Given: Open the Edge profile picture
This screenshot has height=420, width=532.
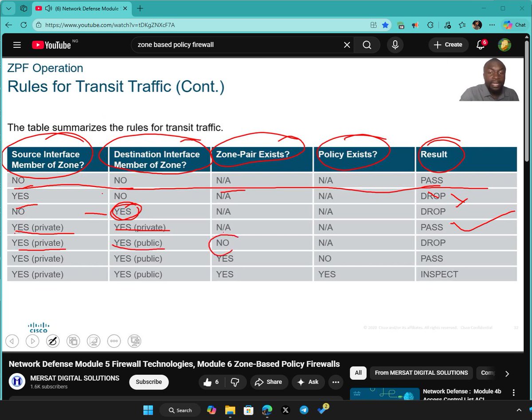Looking at the screenshot, I should [x=477, y=25].
